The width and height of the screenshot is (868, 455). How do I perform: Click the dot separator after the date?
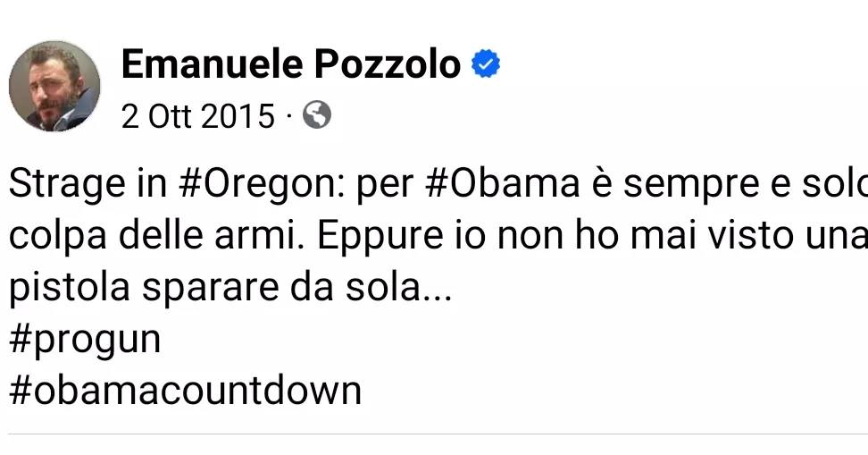pyautogui.click(x=289, y=116)
